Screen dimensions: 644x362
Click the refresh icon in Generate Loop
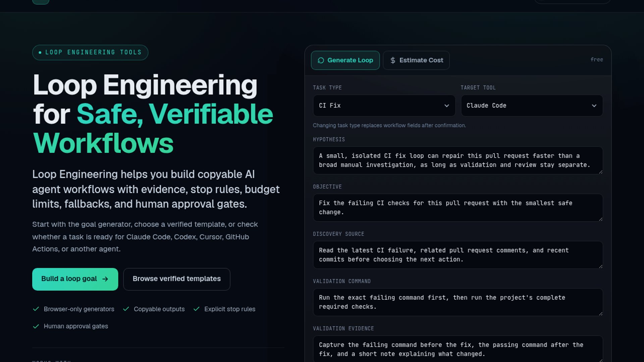coord(321,60)
